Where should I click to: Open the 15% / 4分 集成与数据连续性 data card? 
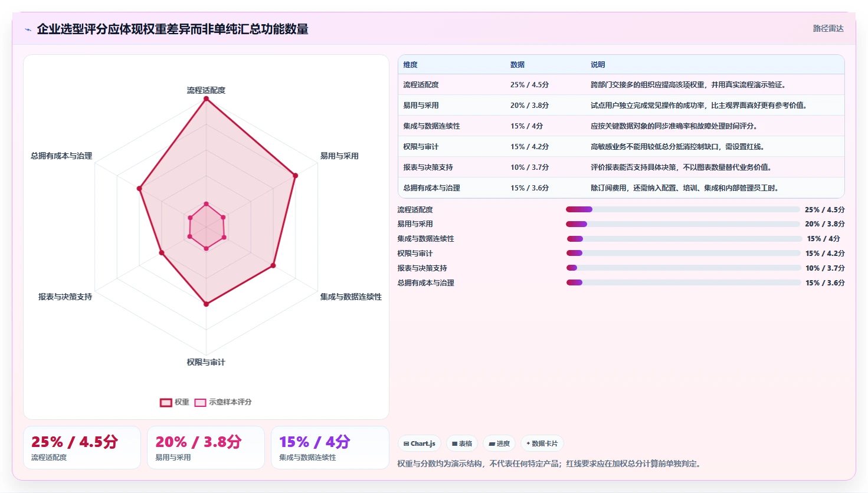point(330,448)
